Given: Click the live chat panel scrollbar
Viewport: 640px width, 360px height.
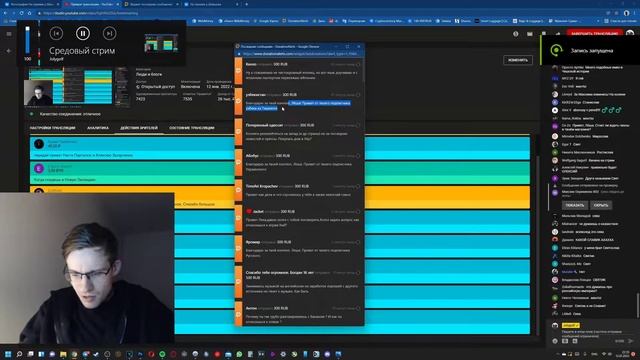Looking at the screenshot, I should [637, 305].
